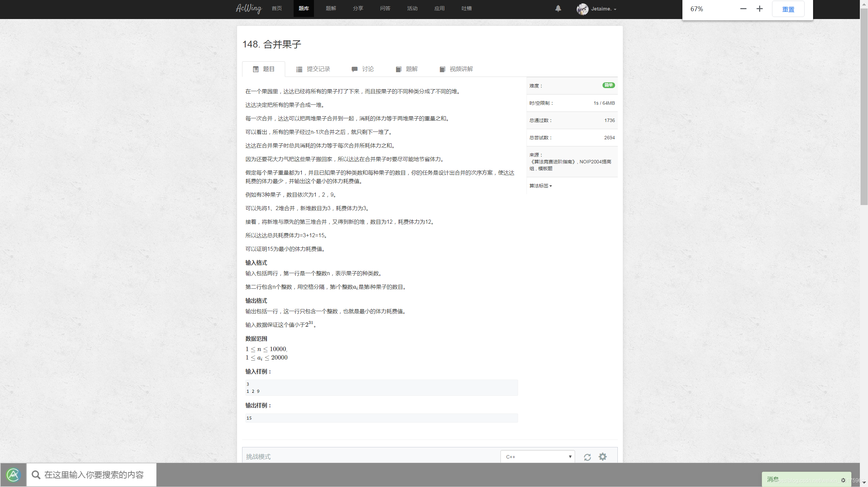Click the right-side page scrollbar
The image size is (868, 487).
(863, 102)
